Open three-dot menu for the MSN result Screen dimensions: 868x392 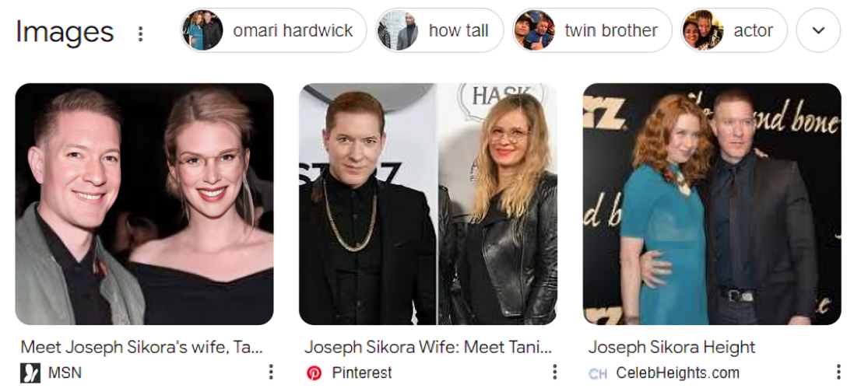[271, 372]
